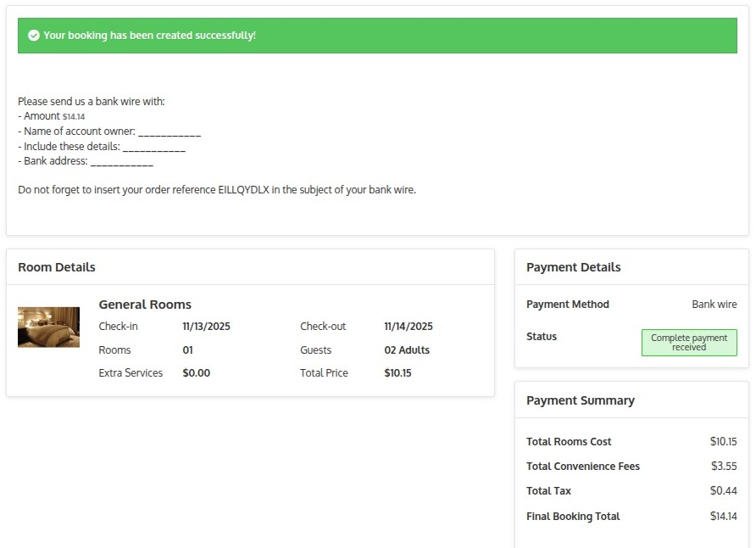Viewport: 756px width, 548px height.
Task: Click the Total Convenience Fees amount $3.55
Action: pos(723,467)
